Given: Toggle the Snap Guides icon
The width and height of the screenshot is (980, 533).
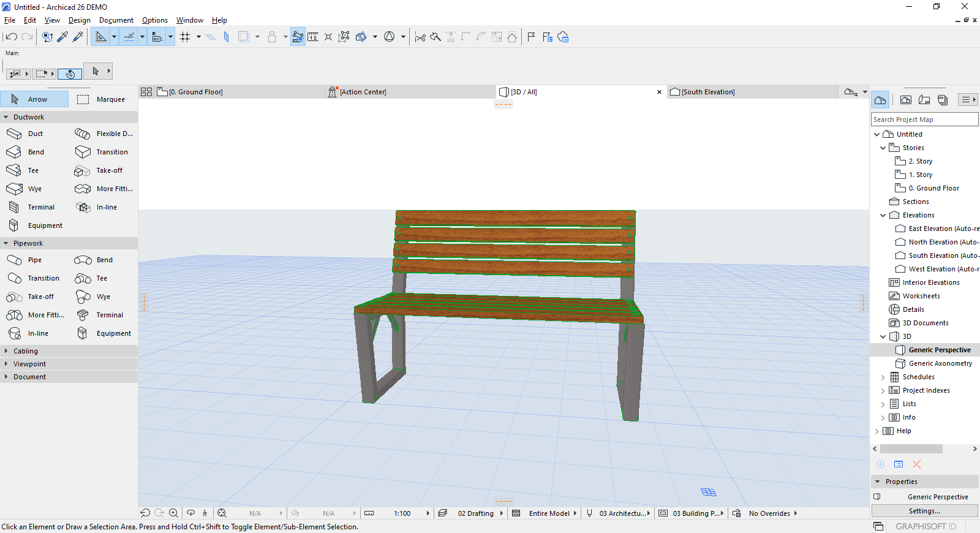Looking at the screenshot, I should [x=129, y=37].
